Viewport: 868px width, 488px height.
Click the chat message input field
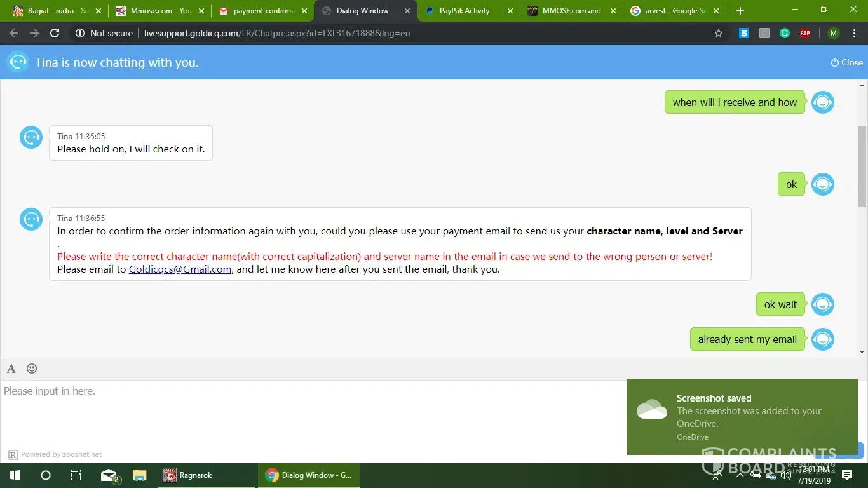311,413
